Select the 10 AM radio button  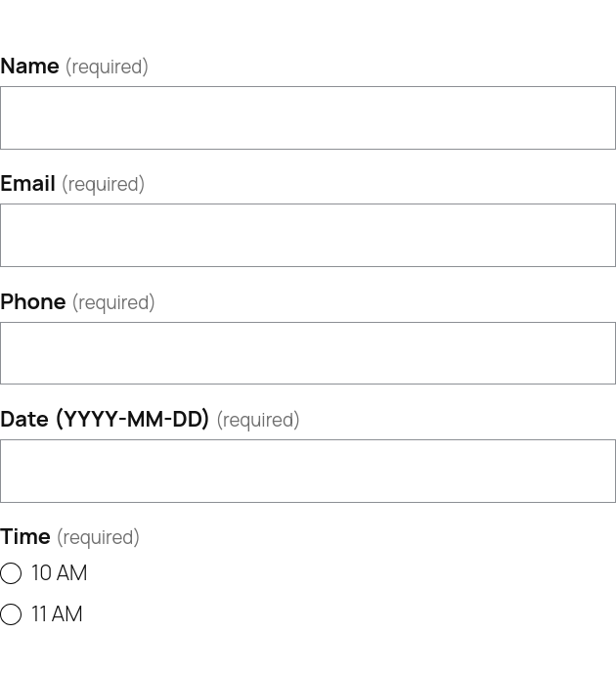tap(11, 573)
